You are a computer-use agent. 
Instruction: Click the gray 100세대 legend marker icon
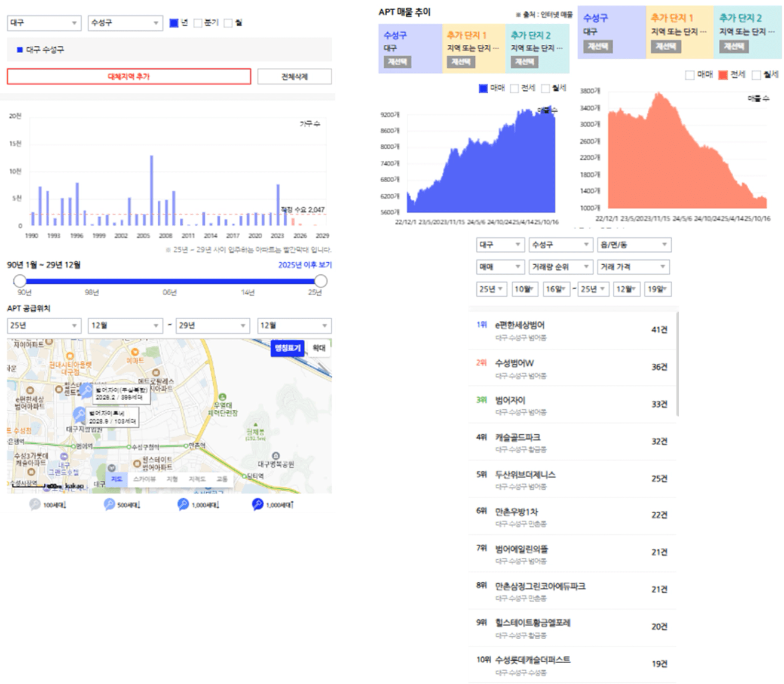point(35,504)
